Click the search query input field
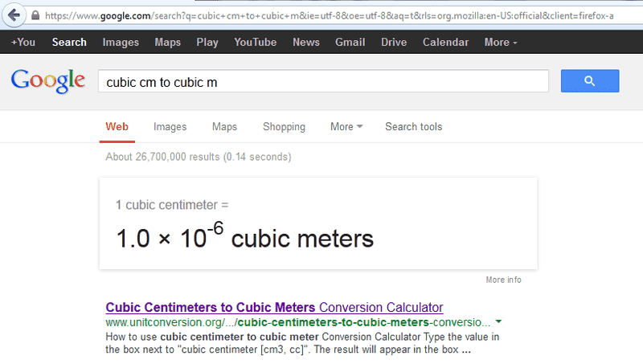 coord(321,82)
